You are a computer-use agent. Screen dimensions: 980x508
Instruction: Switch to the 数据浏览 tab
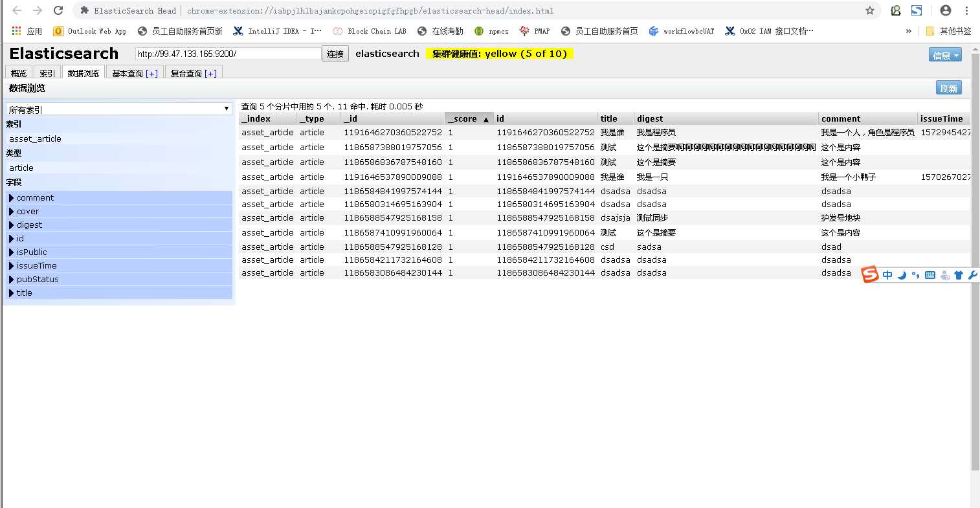(x=84, y=72)
